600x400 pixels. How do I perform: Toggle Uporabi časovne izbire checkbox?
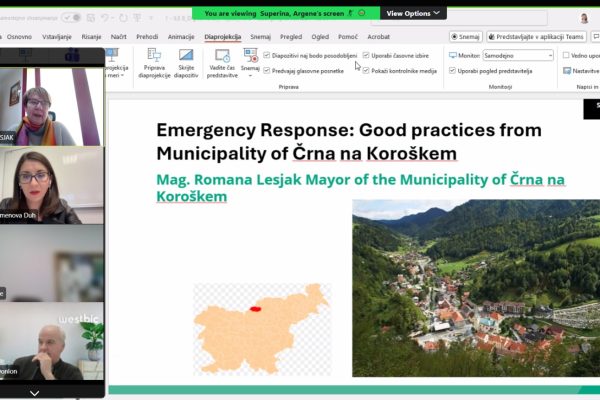pyautogui.click(x=366, y=56)
